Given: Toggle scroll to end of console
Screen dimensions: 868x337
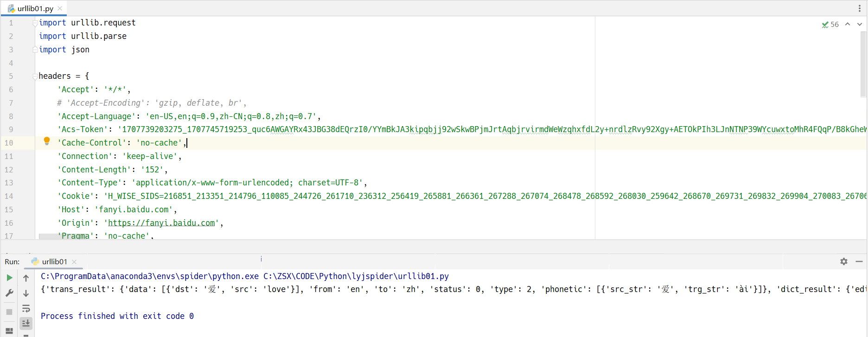Looking at the screenshot, I should pyautogui.click(x=26, y=323).
